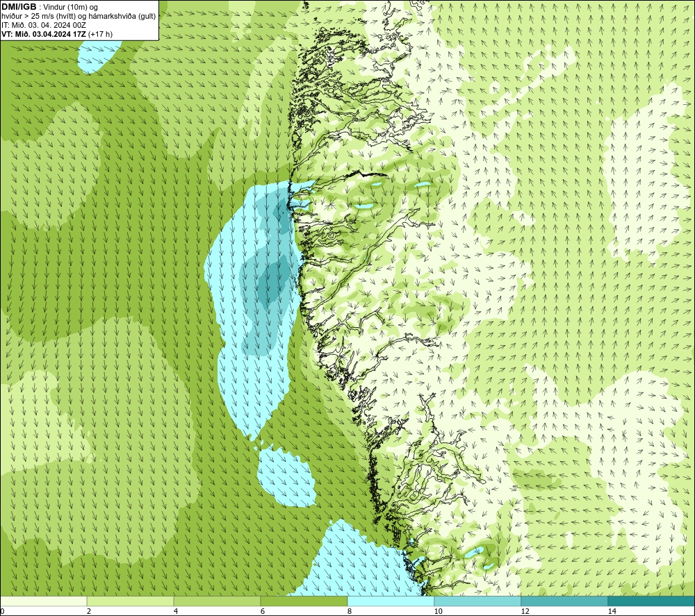Click the dark green 6–8 m/s colour bar segment

[x=304, y=601]
